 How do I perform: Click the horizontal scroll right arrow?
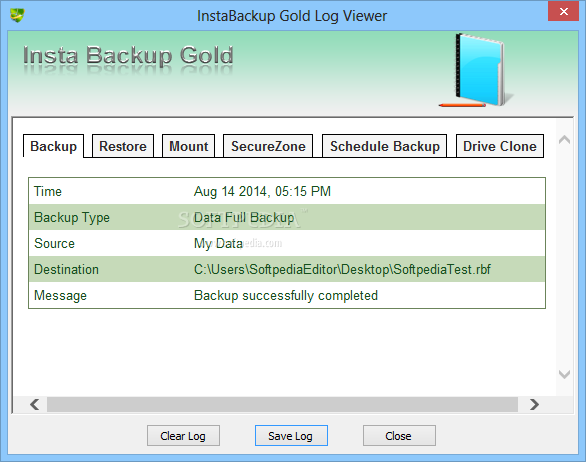(534, 404)
